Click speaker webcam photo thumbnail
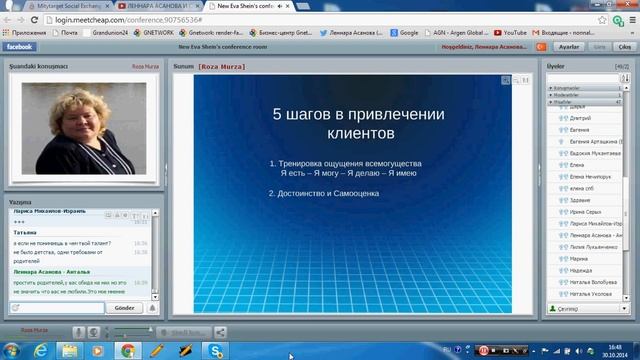640x360 pixels. (84, 129)
